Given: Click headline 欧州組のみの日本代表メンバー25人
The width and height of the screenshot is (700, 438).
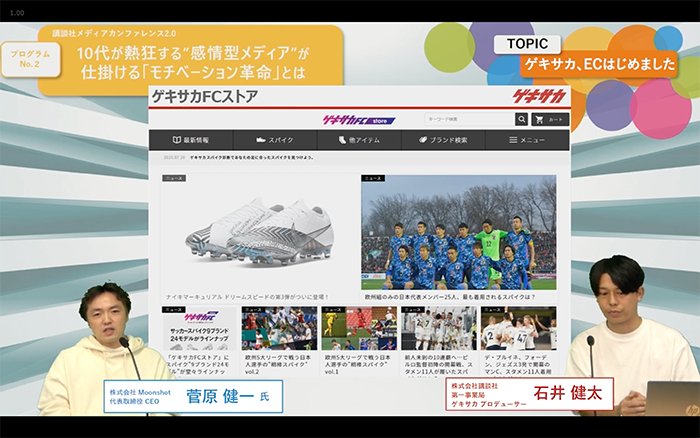Looking at the screenshot, I should click(x=450, y=297).
